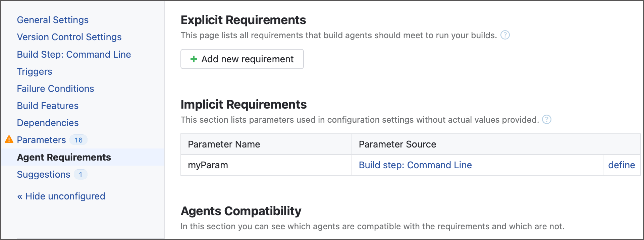The image size is (644, 240).
Task: Click the warning icon next to Parameters
Action: point(9,140)
